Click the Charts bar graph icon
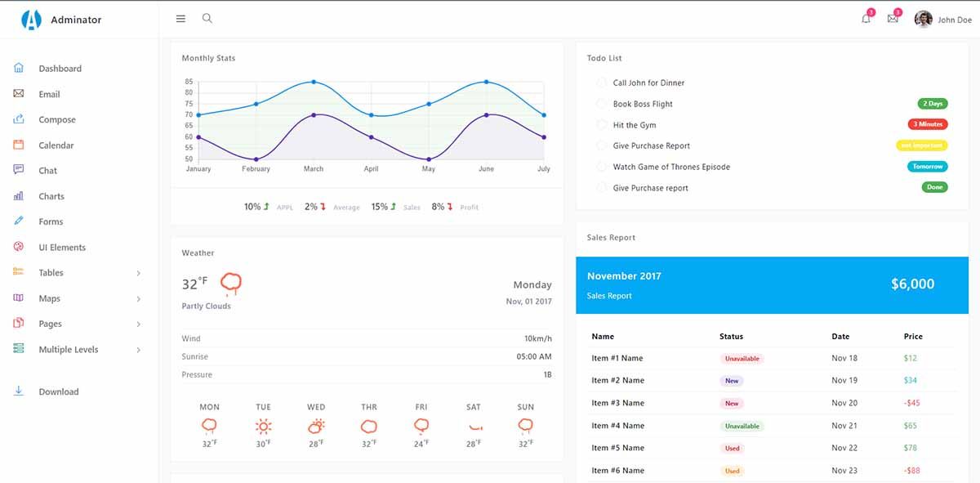The image size is (980, 483). pos(19,196)
